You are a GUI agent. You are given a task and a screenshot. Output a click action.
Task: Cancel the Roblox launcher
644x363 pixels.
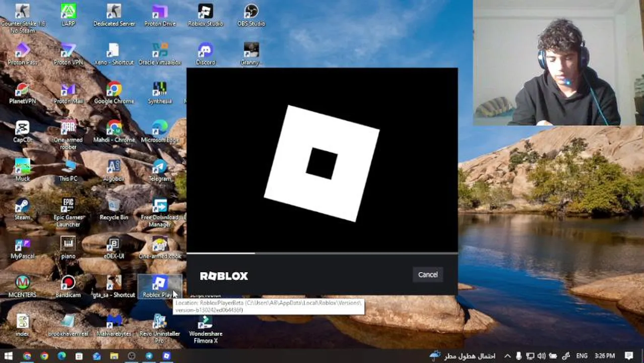pos(428,275)
